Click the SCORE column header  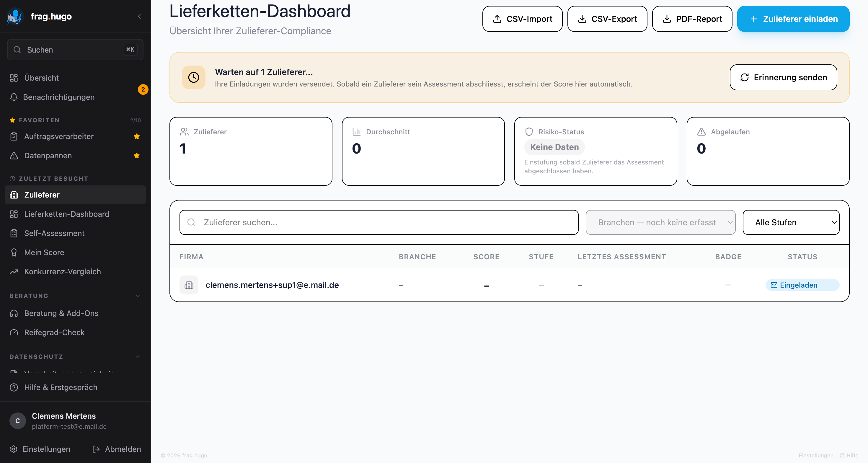(x=486, y=257)
